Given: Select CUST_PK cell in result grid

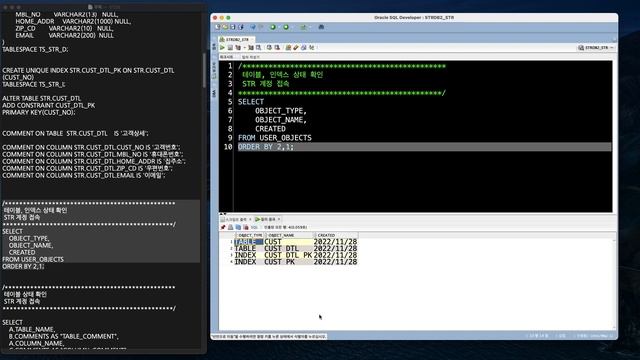Looking at the screenshot, I should click(x=288, y=262).
